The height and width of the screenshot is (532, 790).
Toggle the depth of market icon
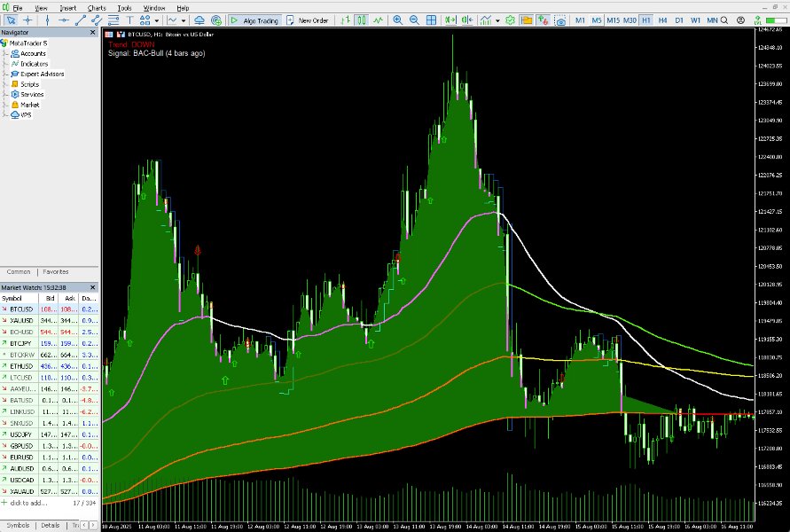(544, 20)
